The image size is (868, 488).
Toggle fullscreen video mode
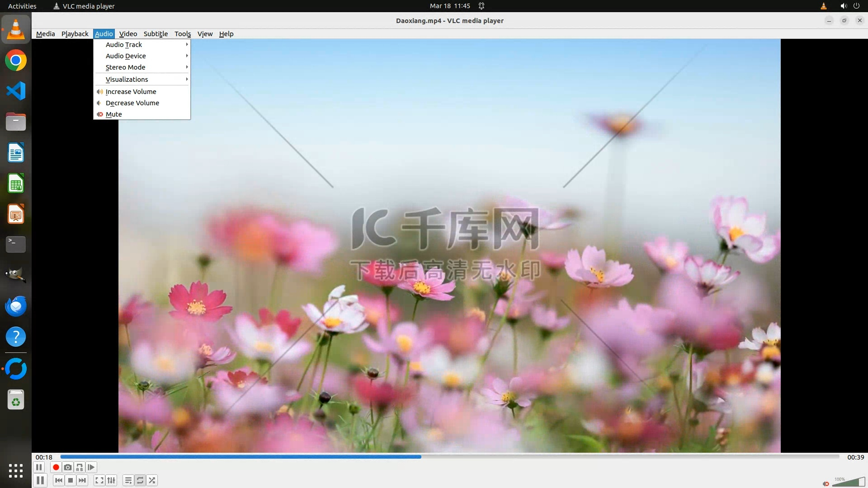99,480
